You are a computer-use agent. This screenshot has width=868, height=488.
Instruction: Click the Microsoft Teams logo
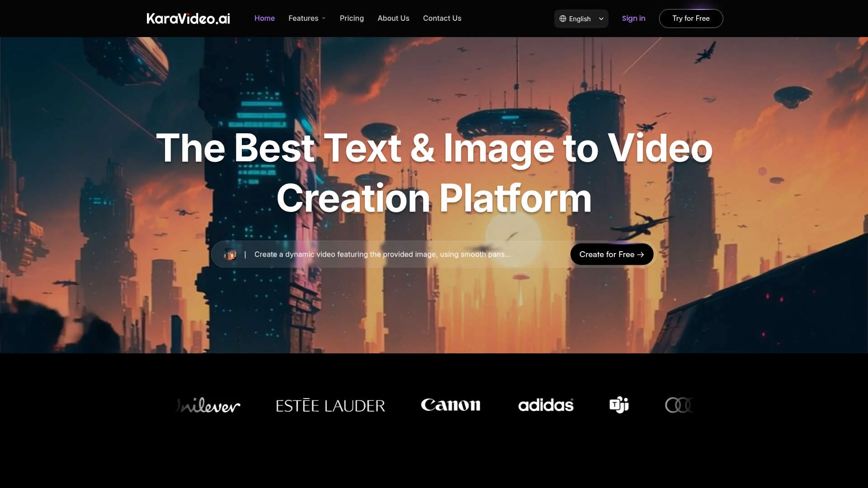coord(618,405)
